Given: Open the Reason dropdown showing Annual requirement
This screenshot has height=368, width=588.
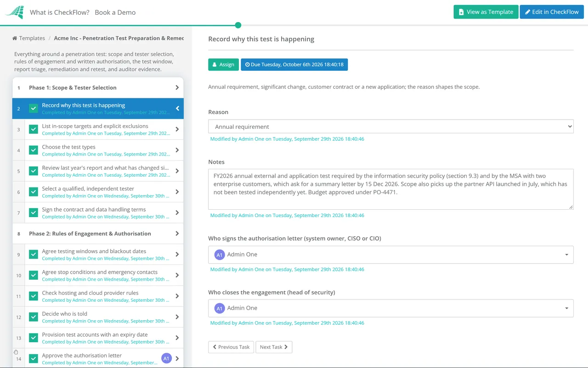Looking at the screenshot, I should pyautogui.click(x=391, y=126).
